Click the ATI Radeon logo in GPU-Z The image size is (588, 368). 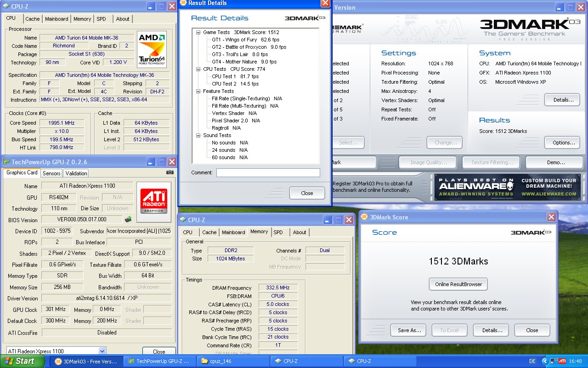click(x=154, y=201)
